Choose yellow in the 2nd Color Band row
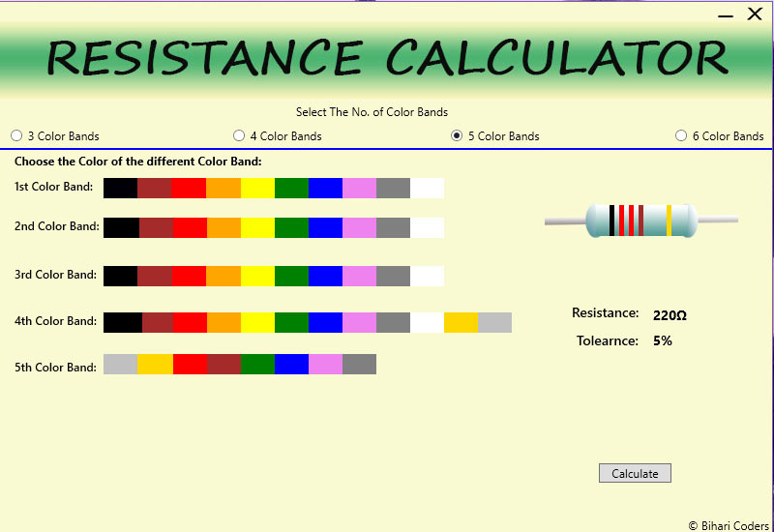 (x=257, y=227)
